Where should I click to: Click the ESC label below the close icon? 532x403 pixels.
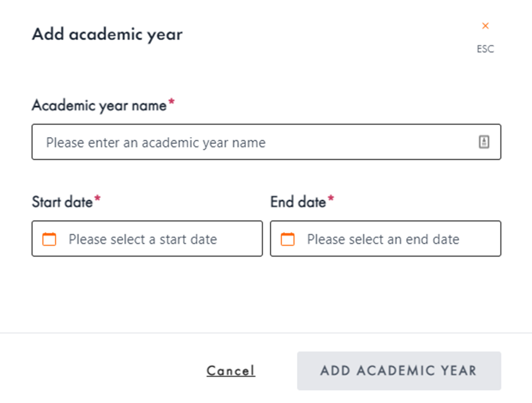coord(485,49)
